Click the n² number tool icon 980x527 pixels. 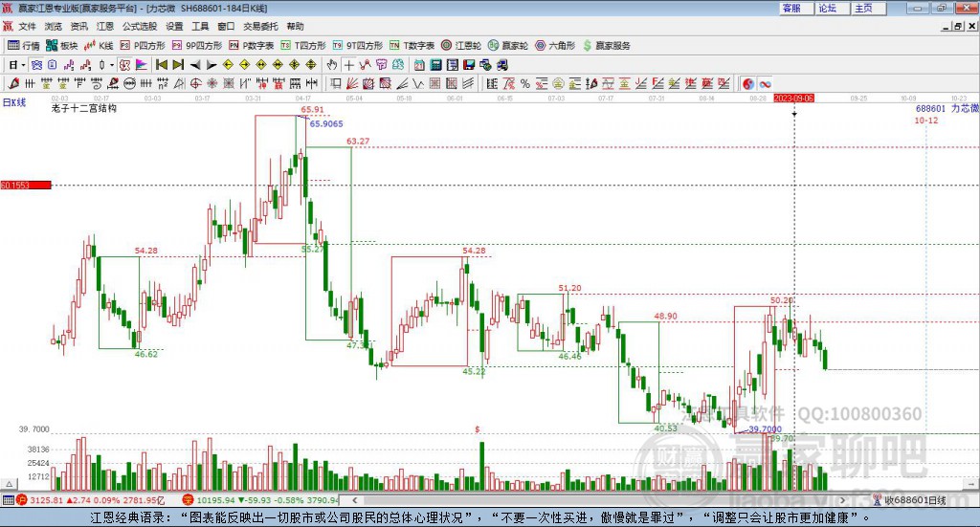click(163, 83)
